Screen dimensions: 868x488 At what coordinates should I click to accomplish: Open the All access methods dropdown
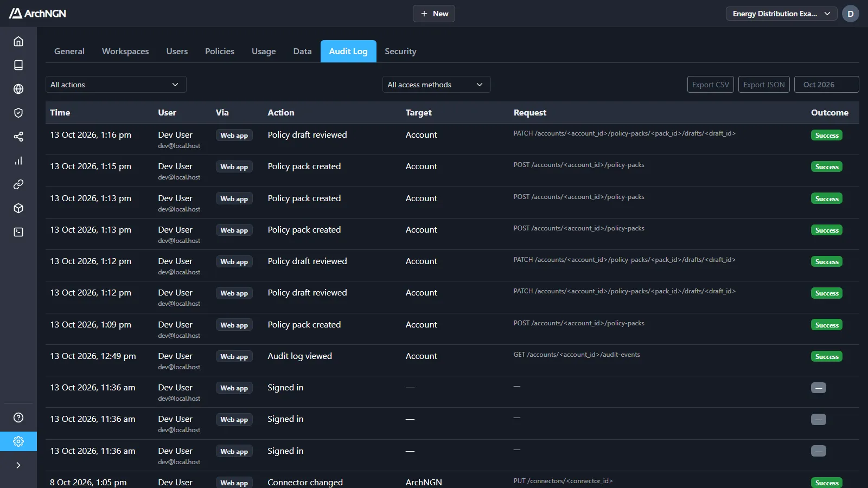point(437,85)
